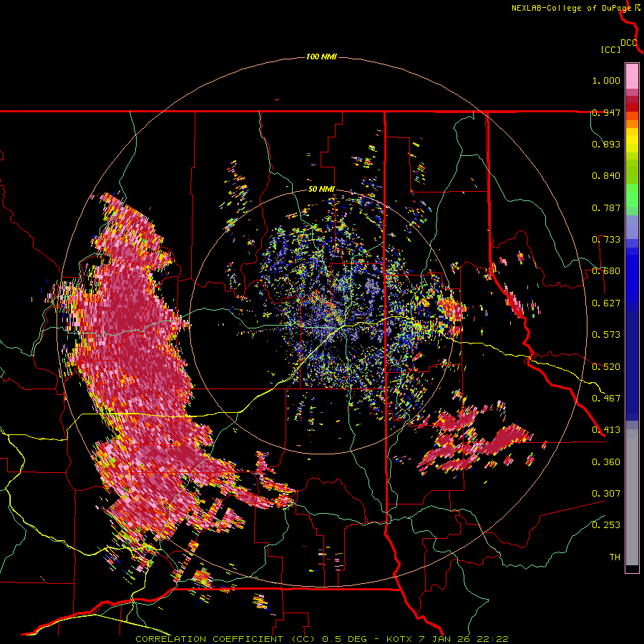644x644 pixels.
Task: Click the 0.840 scale value
Action: [606, 176]
